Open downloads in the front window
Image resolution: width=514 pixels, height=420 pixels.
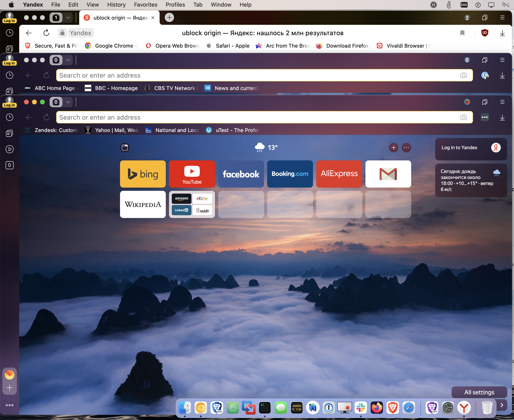502,117
